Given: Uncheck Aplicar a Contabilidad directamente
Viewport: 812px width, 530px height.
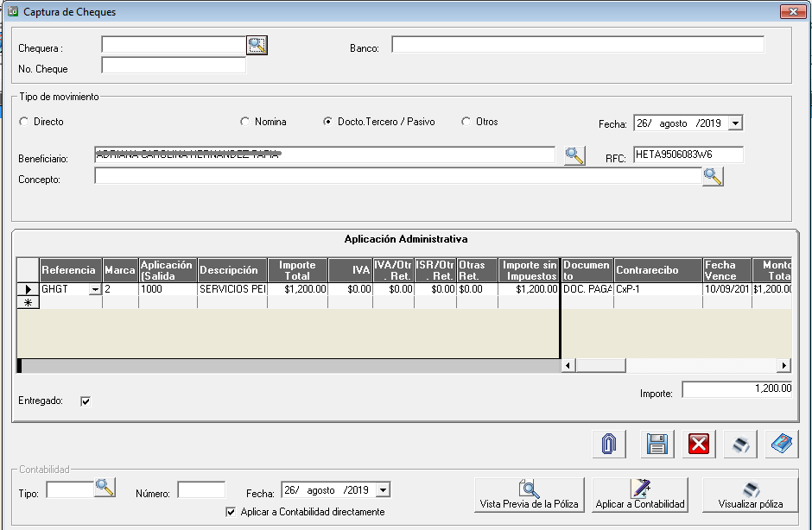Looking at the screenshot, I should point(230,512).
